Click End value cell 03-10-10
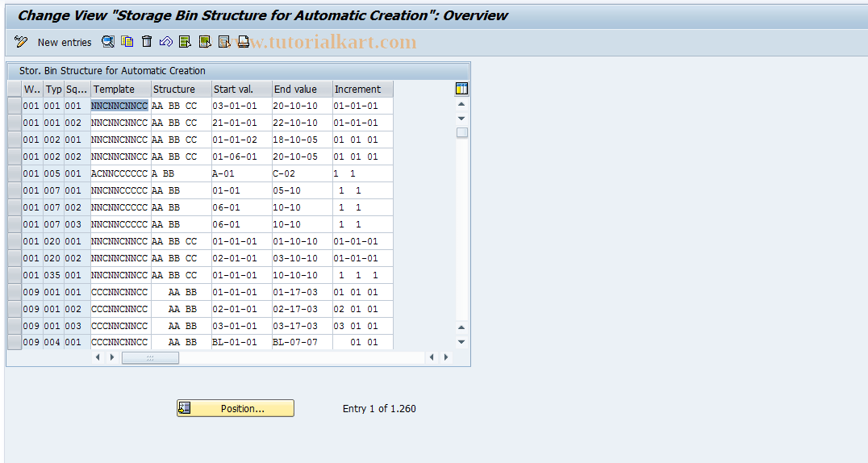Image resolution: width=868 pixels, height=463 pixels. click(303, 258)
